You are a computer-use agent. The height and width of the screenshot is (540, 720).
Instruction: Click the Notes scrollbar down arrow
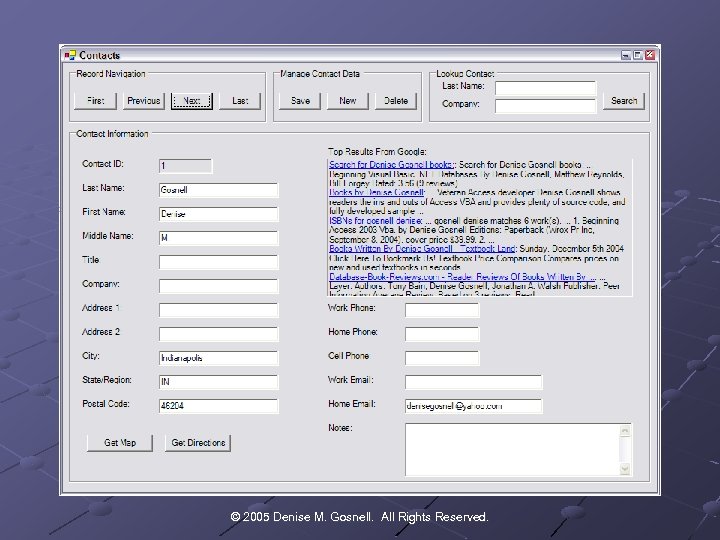pyautogui.click(x=625, y=468)
